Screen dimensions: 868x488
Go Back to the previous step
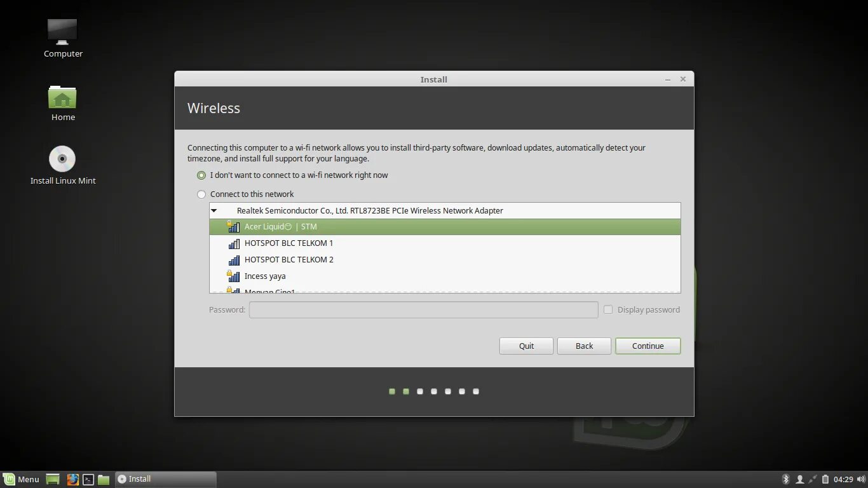pyautogui.click(x=584, y=346)
